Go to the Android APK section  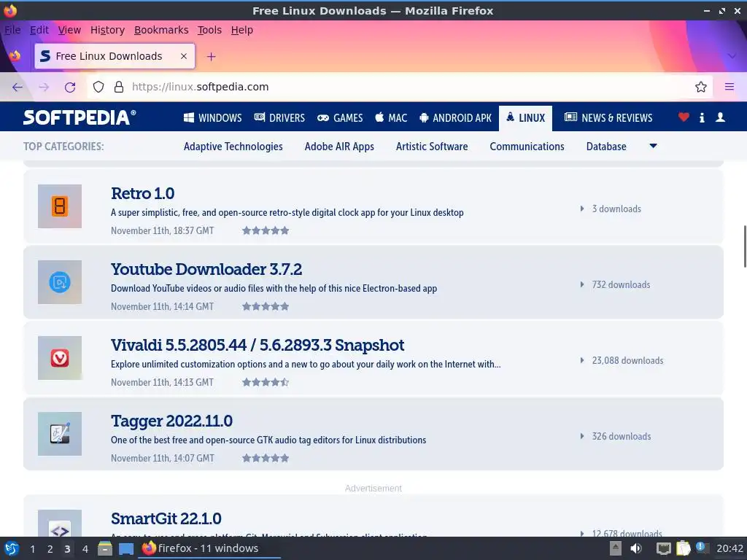click(x=455, y=117)
